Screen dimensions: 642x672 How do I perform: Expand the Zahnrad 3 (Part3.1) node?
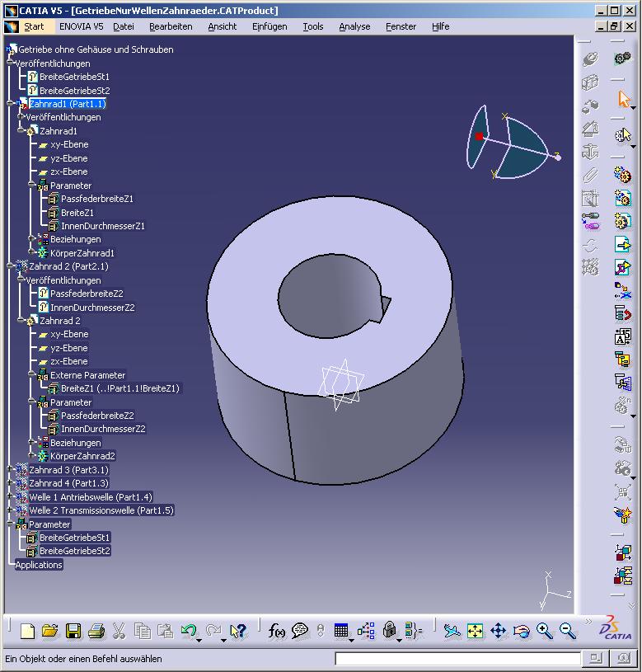10,469
